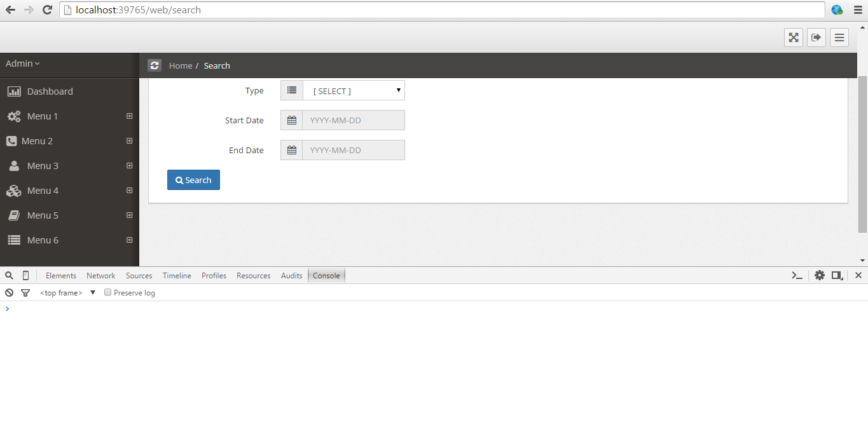Open the Type SELECT dropdown
868x448 pixels.
pos(354,90)
